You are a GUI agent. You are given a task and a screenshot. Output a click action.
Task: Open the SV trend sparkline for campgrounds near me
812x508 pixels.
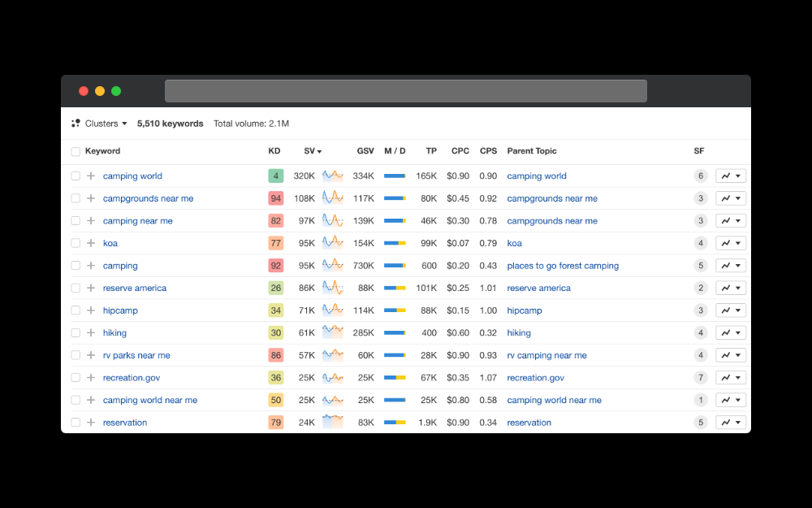[x=333, y=198]
